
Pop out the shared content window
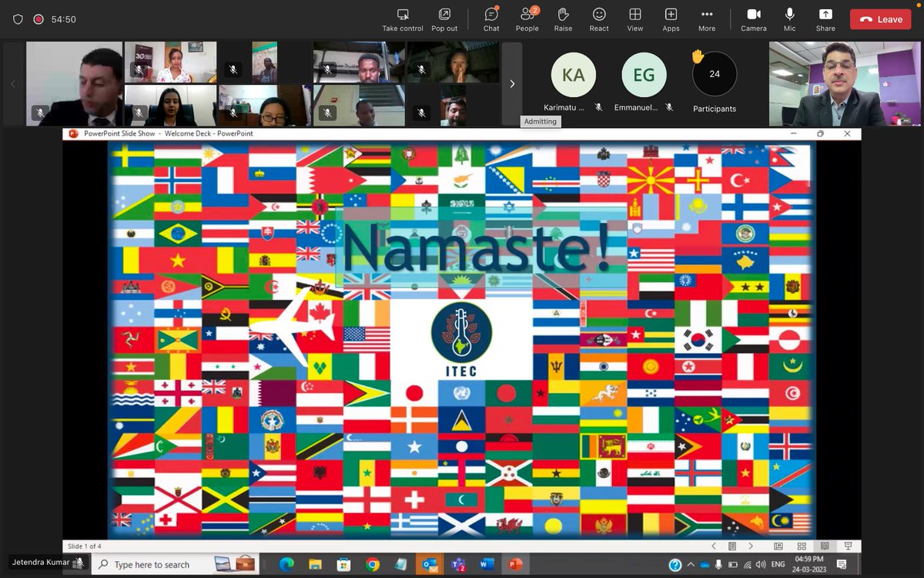tap(444, 19)
